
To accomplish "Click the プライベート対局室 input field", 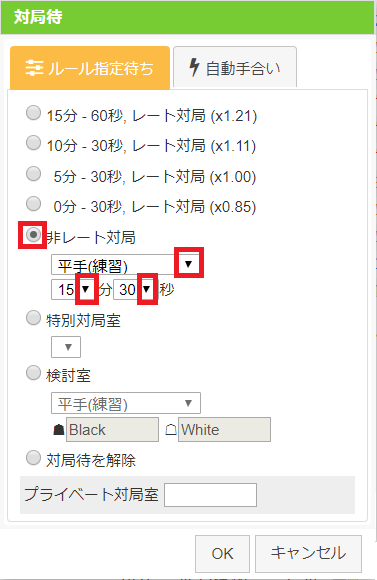I will (x=211, y=495).
